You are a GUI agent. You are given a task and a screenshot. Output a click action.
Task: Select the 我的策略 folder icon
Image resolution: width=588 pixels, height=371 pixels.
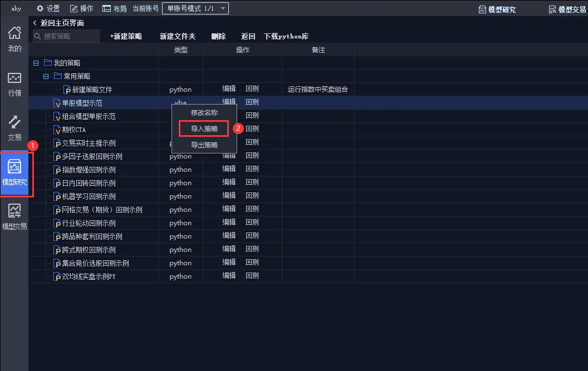[48, 62]
